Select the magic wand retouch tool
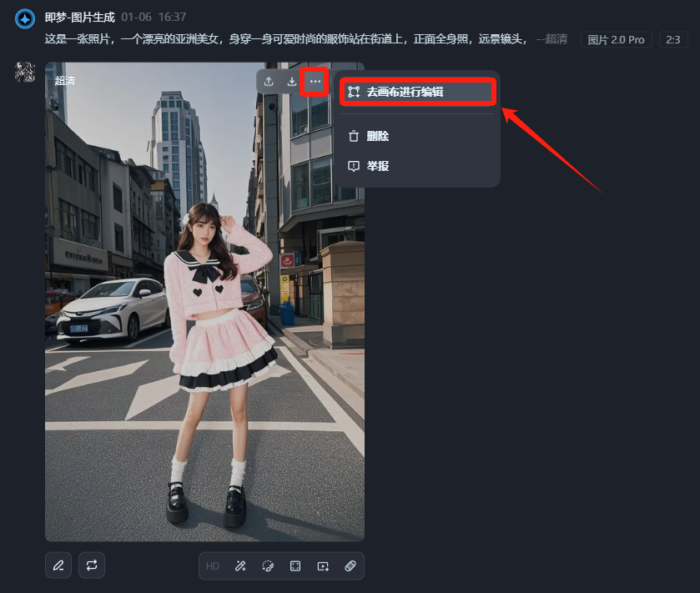This screenshot has height=593, width=700. coord(240,565)
